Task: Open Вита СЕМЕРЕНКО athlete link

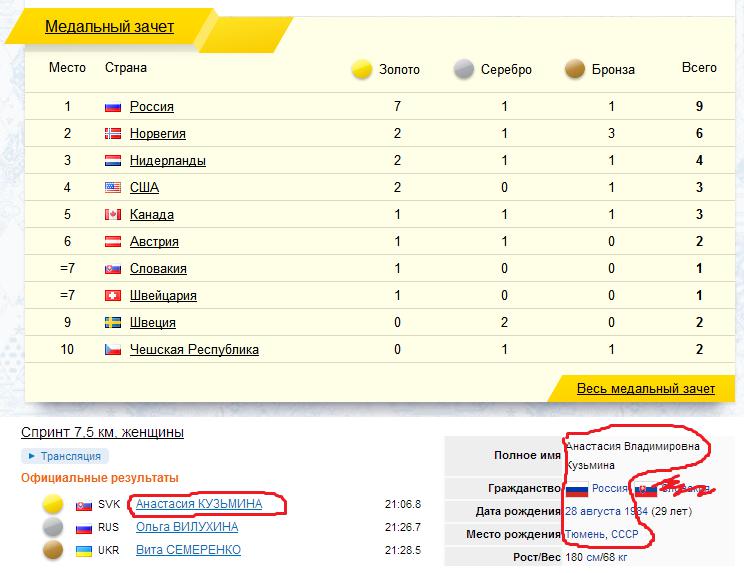Action: [x=188, y=550]
